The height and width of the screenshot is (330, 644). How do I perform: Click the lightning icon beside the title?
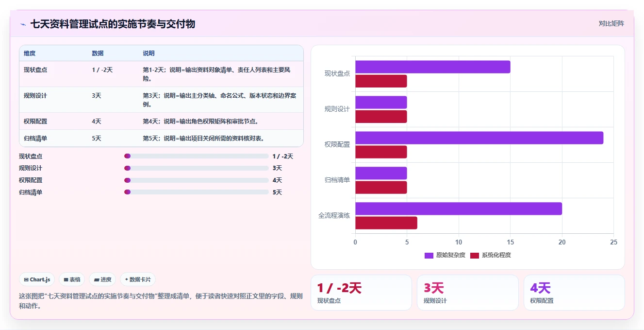(23, 24)
